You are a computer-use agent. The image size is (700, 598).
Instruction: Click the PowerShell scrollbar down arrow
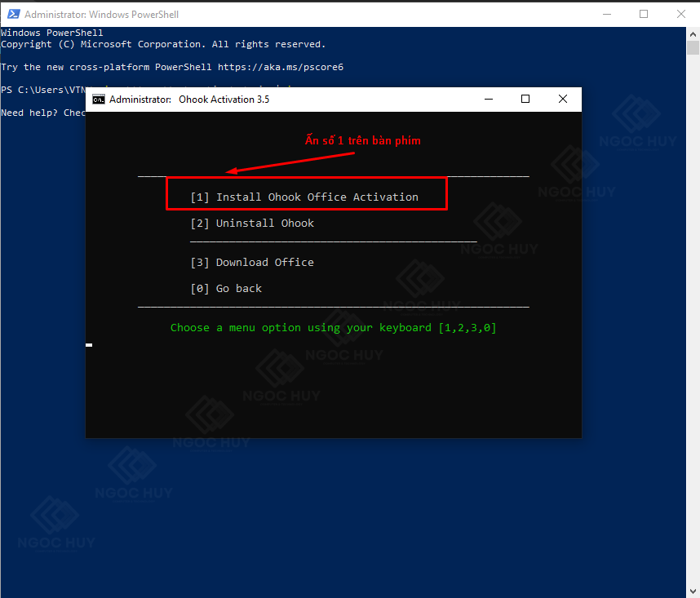coord(693,592)
